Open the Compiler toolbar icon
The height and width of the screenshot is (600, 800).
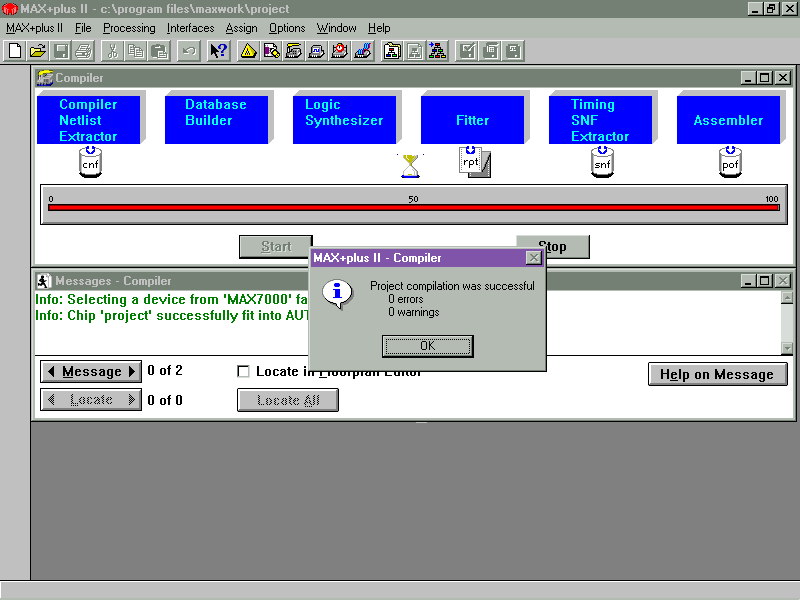pos(294,51)
